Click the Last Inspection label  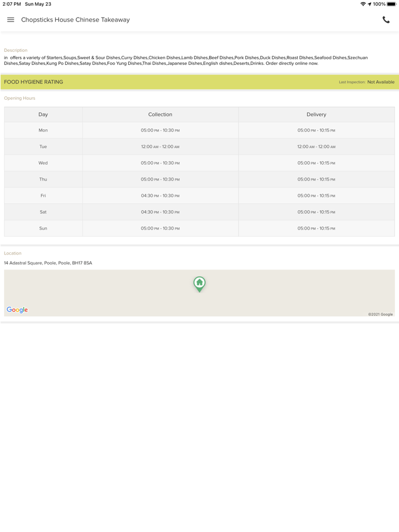pos(352,82)
